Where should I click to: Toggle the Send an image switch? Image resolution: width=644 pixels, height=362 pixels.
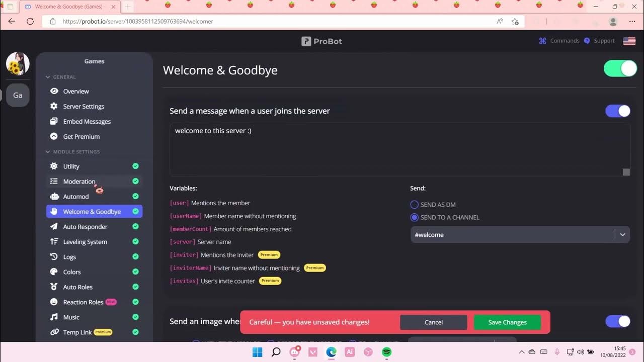pos(618,321)
